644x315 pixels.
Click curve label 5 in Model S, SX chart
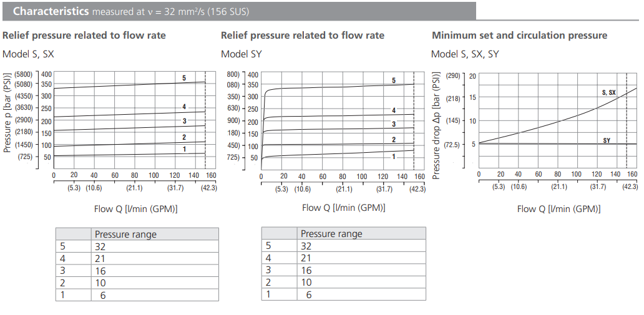(184, 78)
